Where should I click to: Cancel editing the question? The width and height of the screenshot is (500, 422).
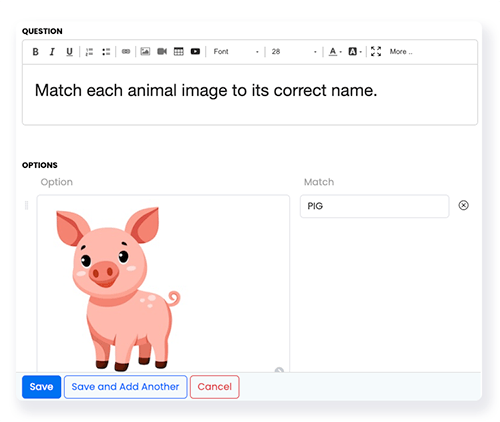pyautogui.click(x=215, y=387)
